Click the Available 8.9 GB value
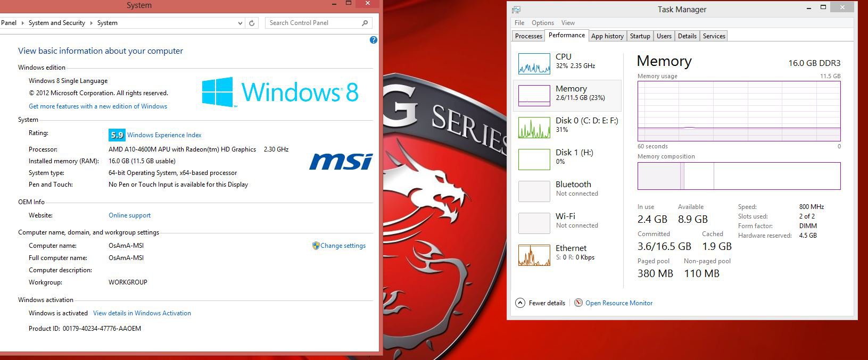 (x=693, y=219)
